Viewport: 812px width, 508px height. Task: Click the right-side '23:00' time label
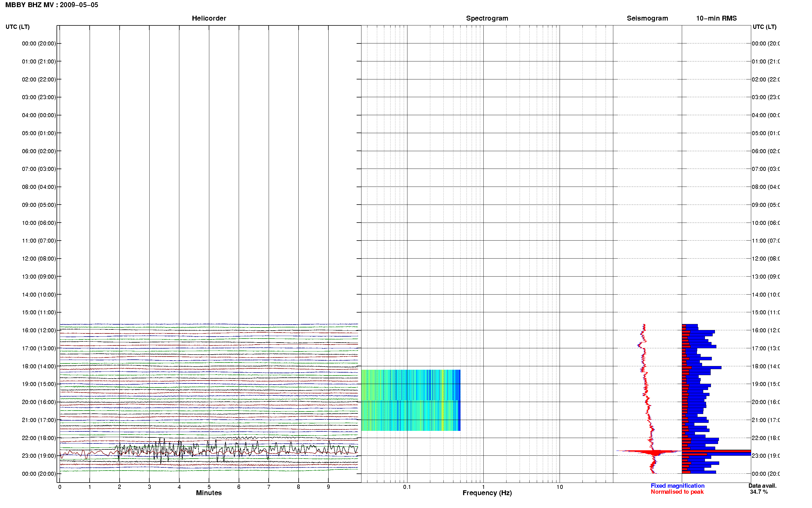765,456
